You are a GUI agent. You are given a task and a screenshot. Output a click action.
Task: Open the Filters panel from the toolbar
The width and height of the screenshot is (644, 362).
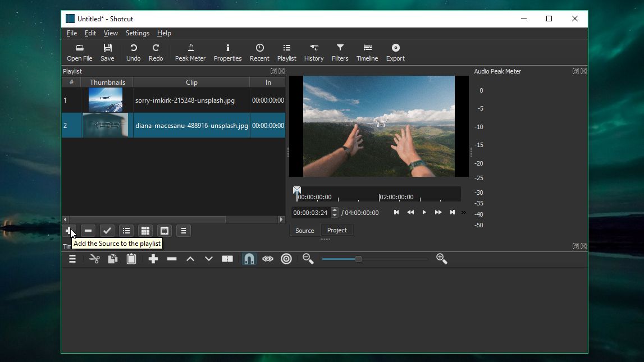[340, 52]
